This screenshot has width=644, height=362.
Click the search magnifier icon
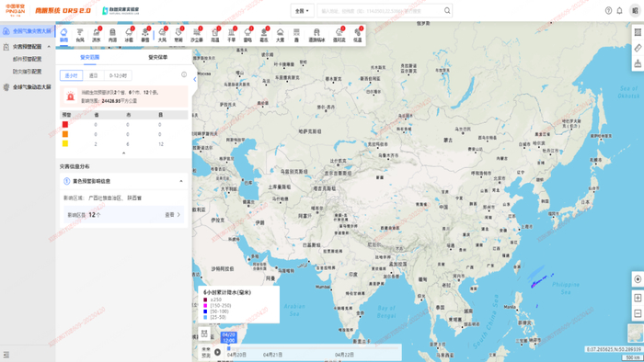click(447, 11)
